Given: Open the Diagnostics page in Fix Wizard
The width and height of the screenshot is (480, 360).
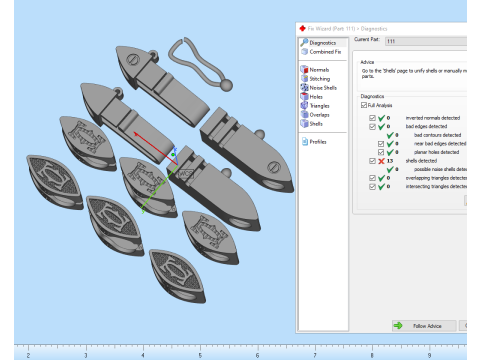Looking at the screenshot, I should tap(322, 43).
